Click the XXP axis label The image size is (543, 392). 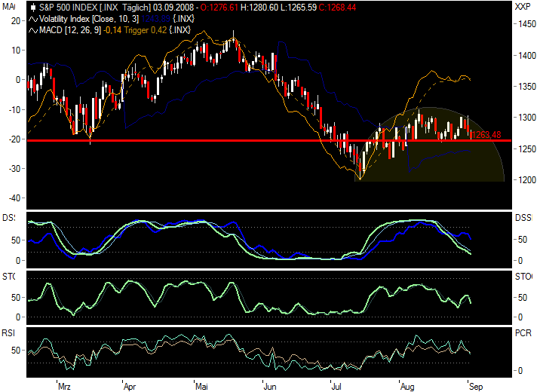523,7
